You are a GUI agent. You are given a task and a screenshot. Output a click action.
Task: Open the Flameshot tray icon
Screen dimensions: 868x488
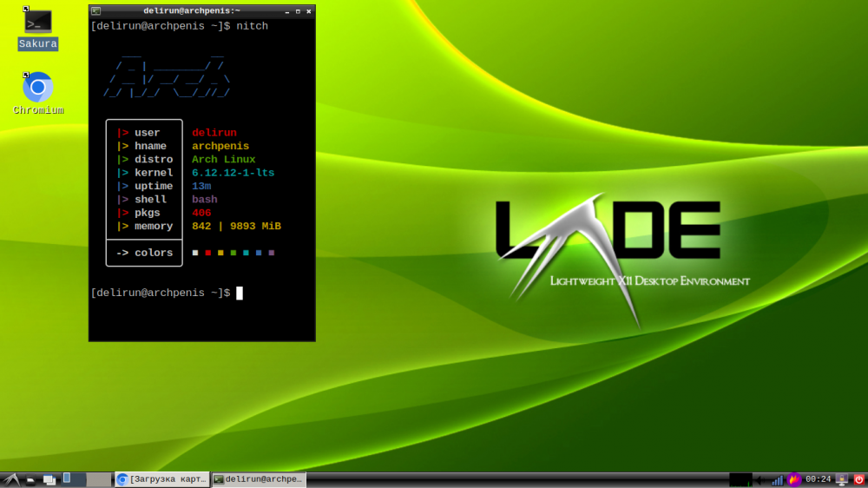pyautogui.click(x=794, y=479)
